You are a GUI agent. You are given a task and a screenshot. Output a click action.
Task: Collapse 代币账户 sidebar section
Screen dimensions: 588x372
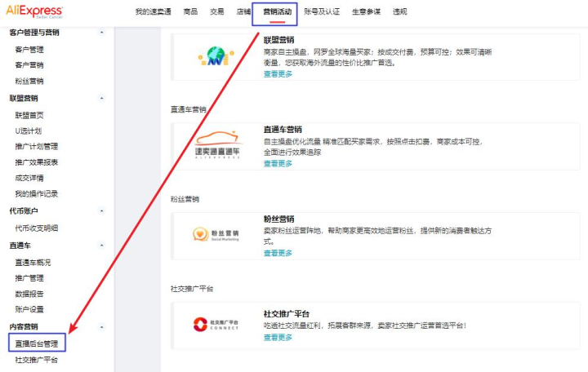pyautogui.click(x=101, y=211)
